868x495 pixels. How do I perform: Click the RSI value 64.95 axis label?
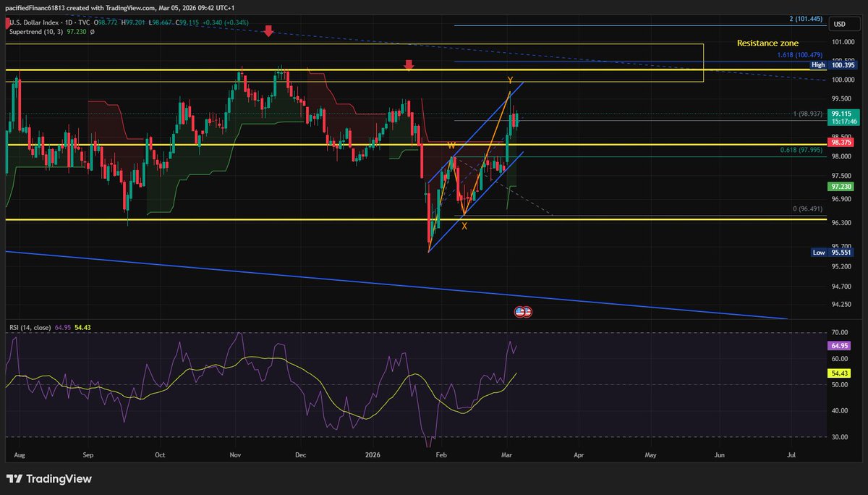(840, 347)
